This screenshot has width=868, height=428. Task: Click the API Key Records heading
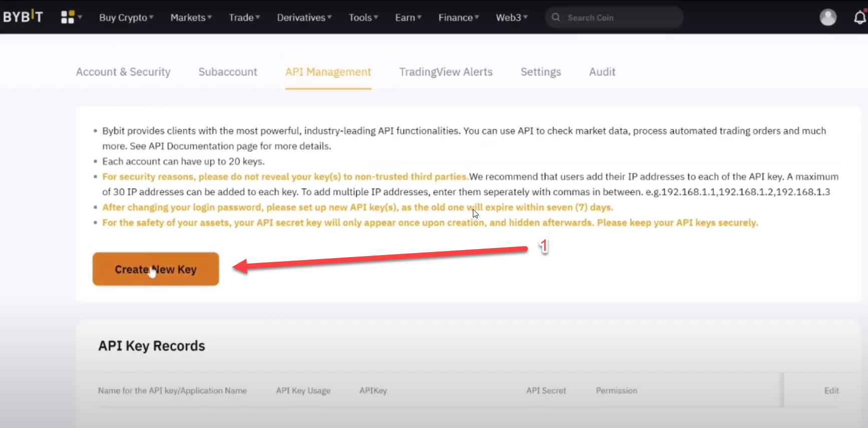pos(152,346)
